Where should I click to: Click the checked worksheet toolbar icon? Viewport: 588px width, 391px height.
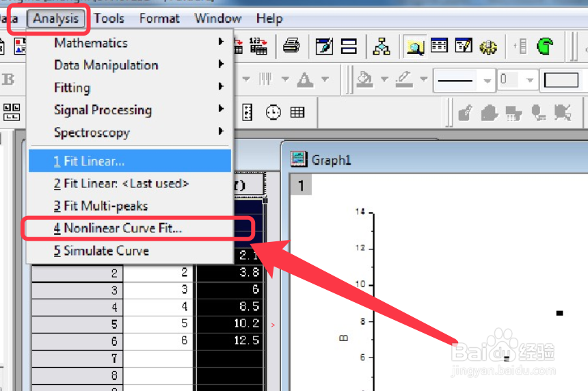(x=464, y=45)
